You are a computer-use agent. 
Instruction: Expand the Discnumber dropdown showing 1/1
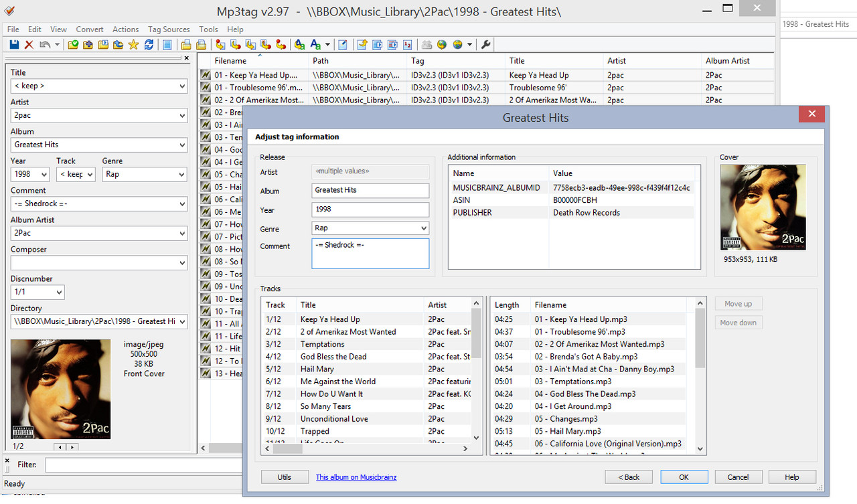coord(59,292)
